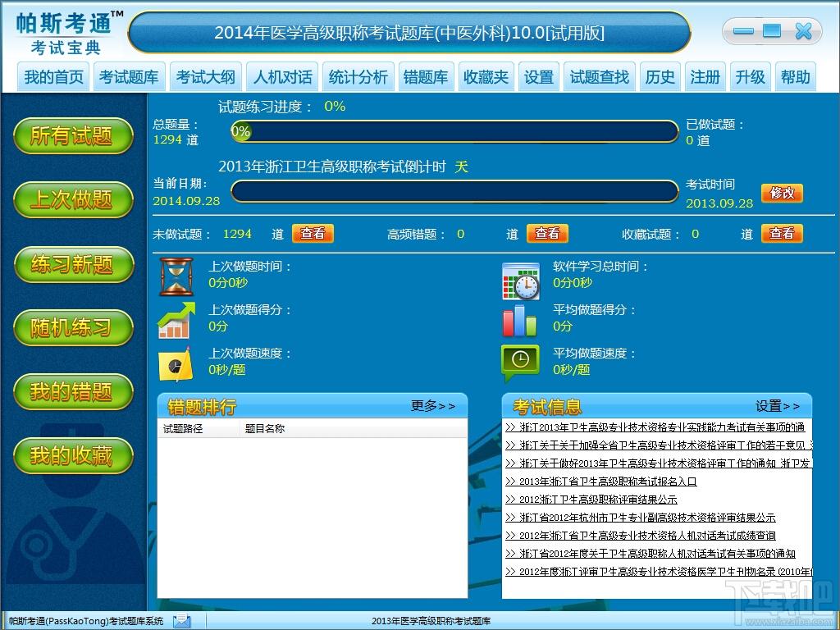Screen dimensions: 840x630
Task: Click the 试题练习进度 progress bar
Action: (x=454, y=132)
